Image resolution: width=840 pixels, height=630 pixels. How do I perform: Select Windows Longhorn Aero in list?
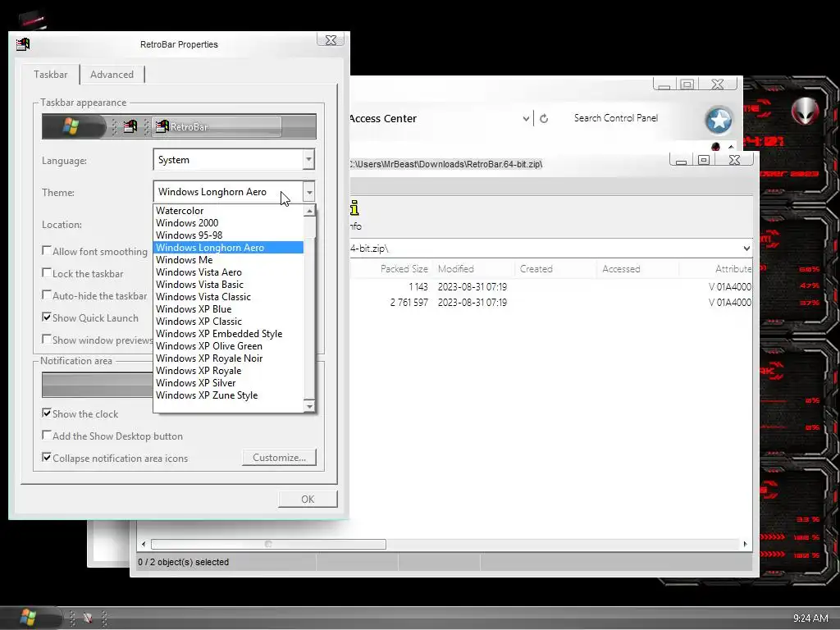point(229,248)
